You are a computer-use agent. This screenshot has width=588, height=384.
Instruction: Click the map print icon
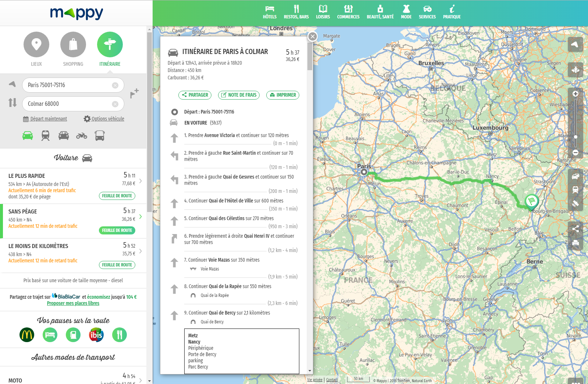point(575,243)
